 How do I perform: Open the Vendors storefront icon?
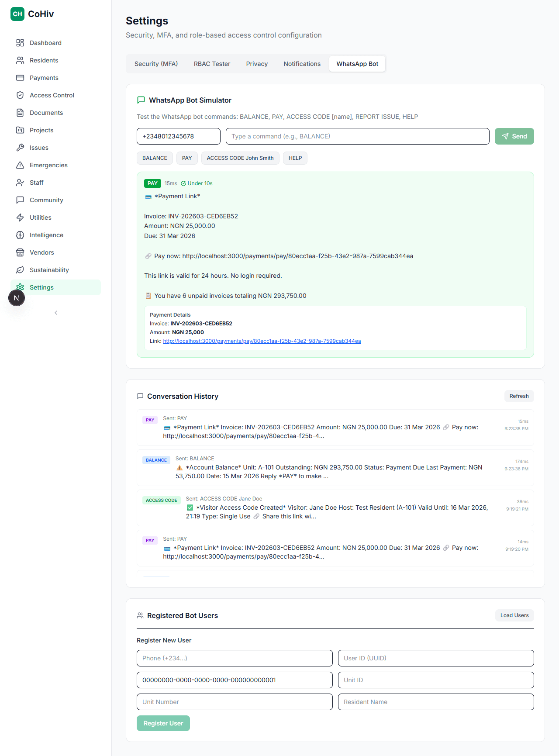[20, 252]
